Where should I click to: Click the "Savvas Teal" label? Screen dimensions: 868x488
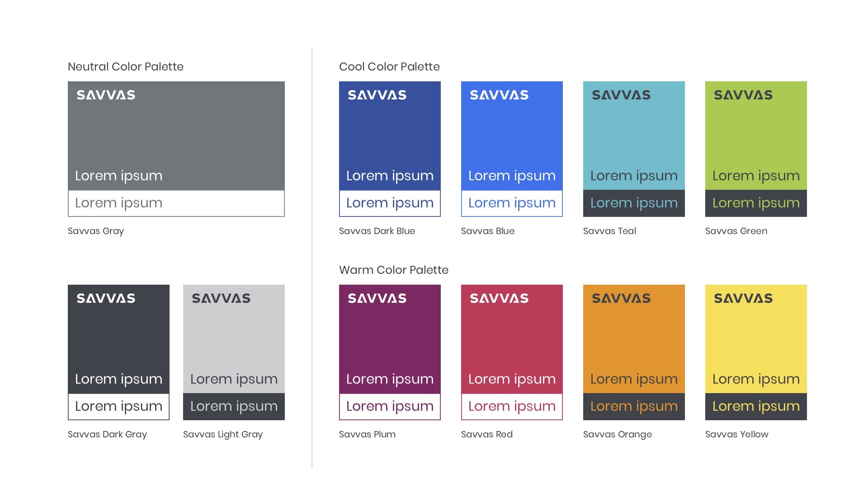[x=609, y=231]
